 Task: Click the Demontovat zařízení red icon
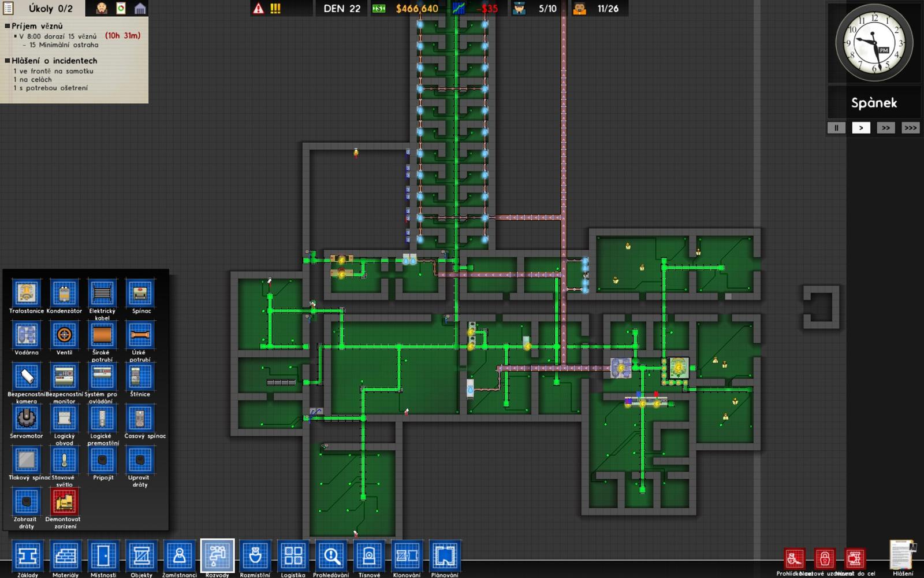pyautogui.click(x=64, y=502)
